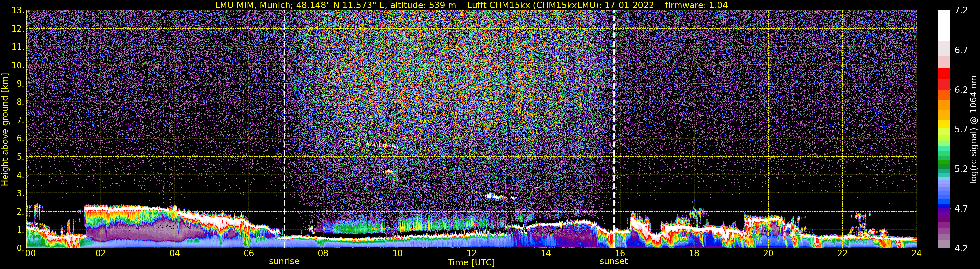Click the height axis tick '3.'
Screen dimensions: 980x269
click(20, 193)
